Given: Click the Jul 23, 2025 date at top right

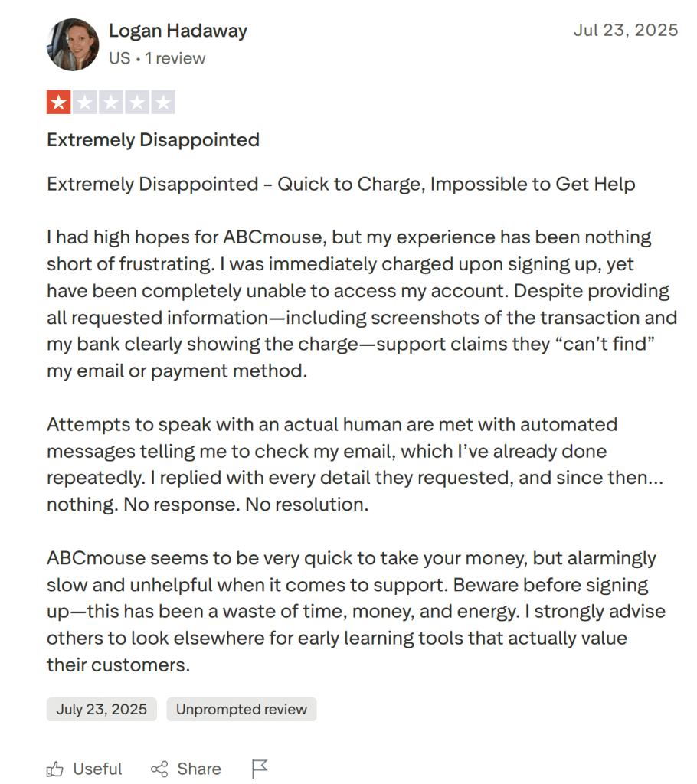Looking at the screenshot, I should [x=625, y=30].
